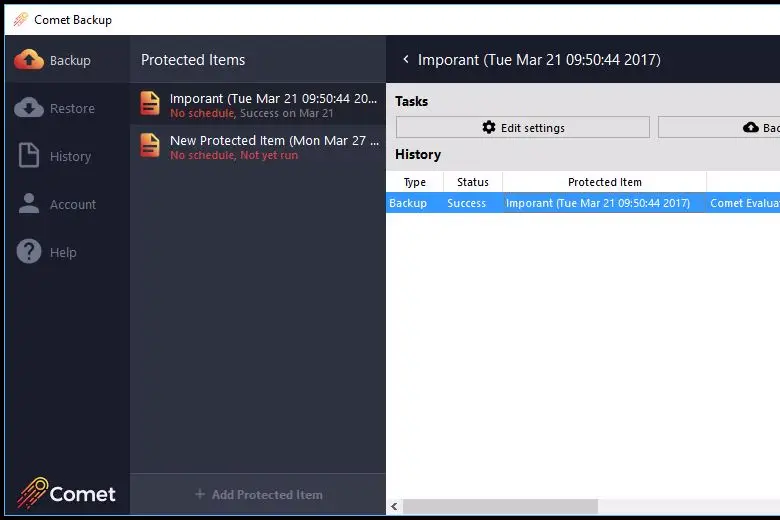Select New Protected Item in the list
Image resolution: width=780 pixels, height=520 pixels.
click(258, 146)
